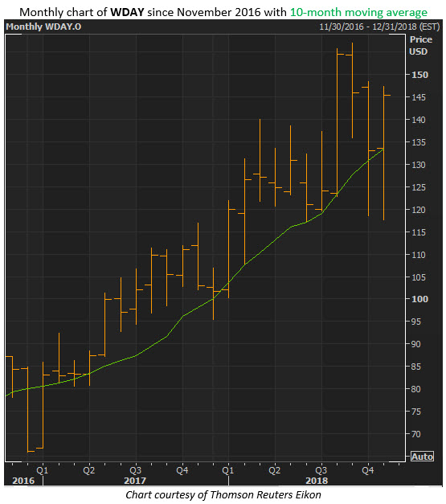Click the 70 price axis label
Image resolution: width=446 pixels, height=504 pixels.
coord(416,434)
